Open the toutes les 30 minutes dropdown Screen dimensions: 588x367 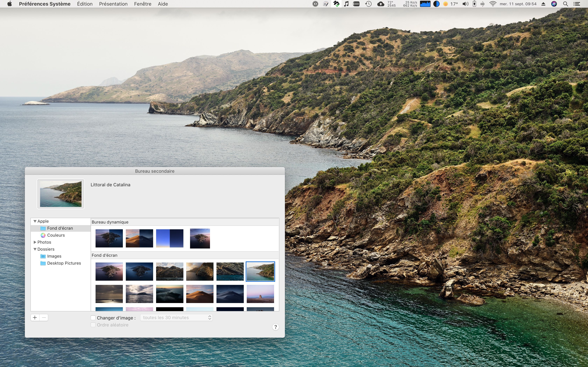click(x=176, y=318)
